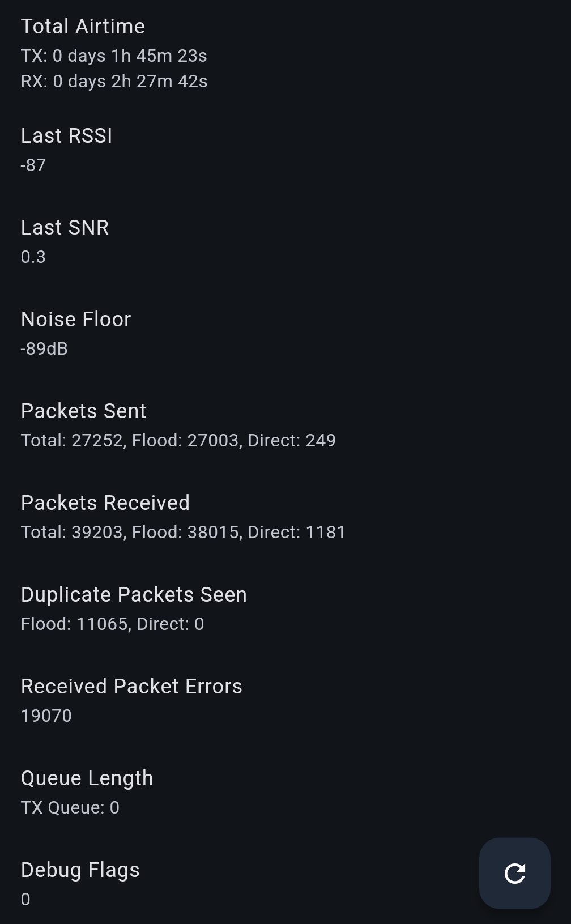This screenshot has height=924, width=571.
Task: Click the 0.3 SNR value
Action: coord(33,257)
